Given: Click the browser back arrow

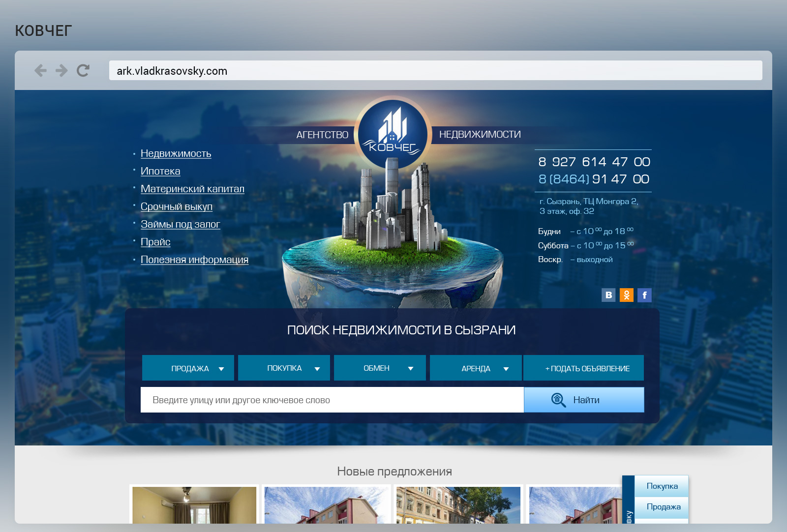Looking at the screenshot, I should pos(40,71).
